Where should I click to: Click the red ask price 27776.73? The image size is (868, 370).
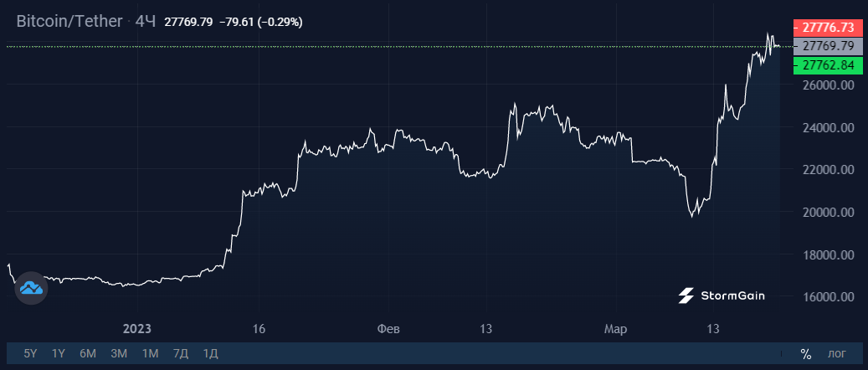point(828,27)
